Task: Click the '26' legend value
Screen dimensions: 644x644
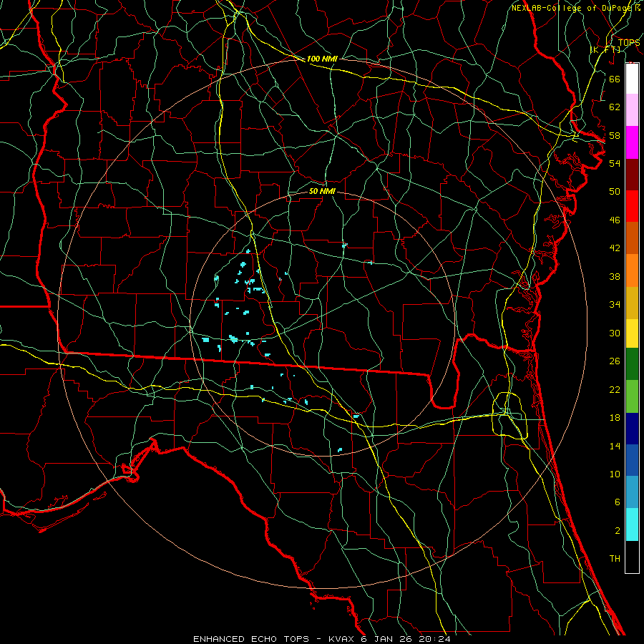Action: (615, 361)
